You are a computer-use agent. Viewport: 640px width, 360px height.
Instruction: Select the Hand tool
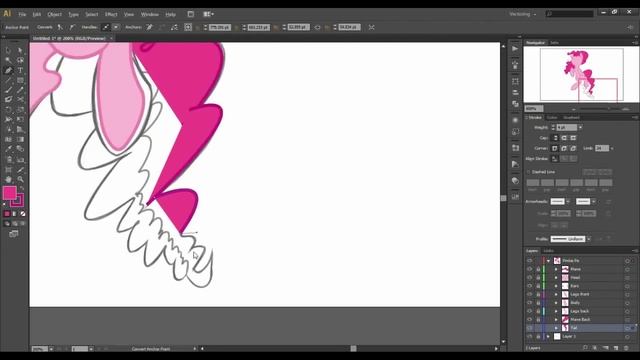[x=8, y=179]
